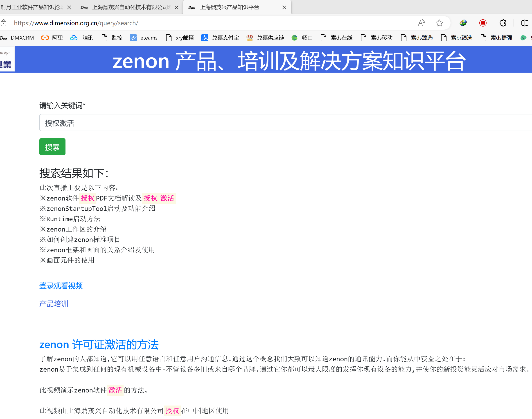Open the 阿里 bookmark
Viewport: 532px width, 419px height.
[52, 38]
